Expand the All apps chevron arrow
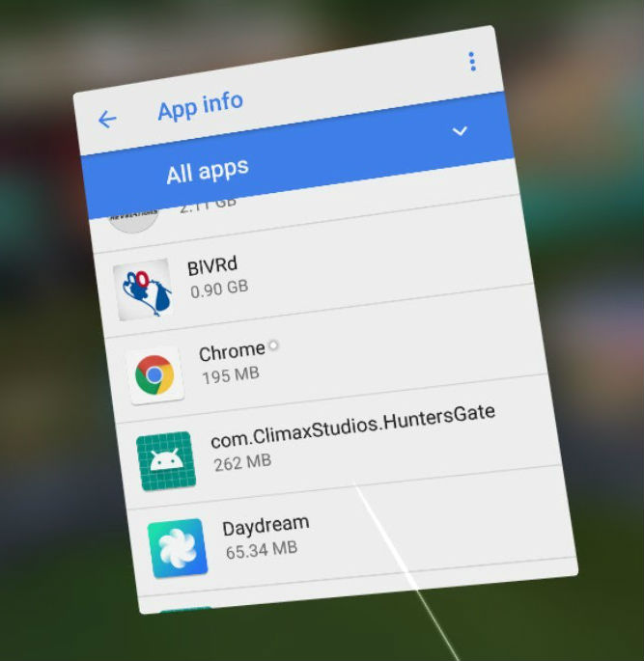This screenshot has width=644, height=661. 460,131
